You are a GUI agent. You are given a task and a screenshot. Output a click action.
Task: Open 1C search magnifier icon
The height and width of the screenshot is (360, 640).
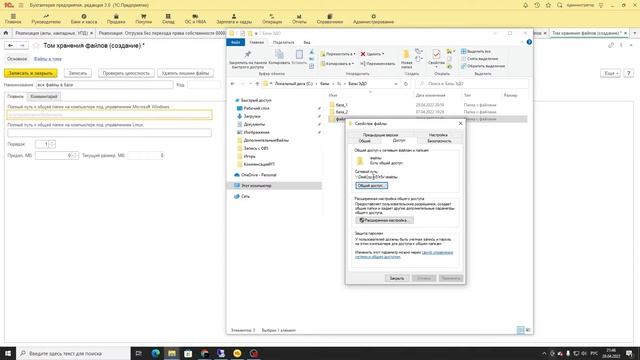(x=560, y=5)
